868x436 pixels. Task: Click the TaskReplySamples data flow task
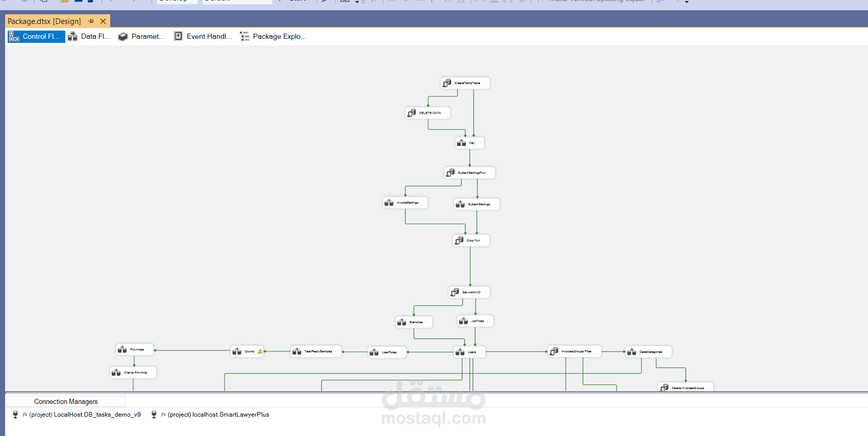click(316, 351)
